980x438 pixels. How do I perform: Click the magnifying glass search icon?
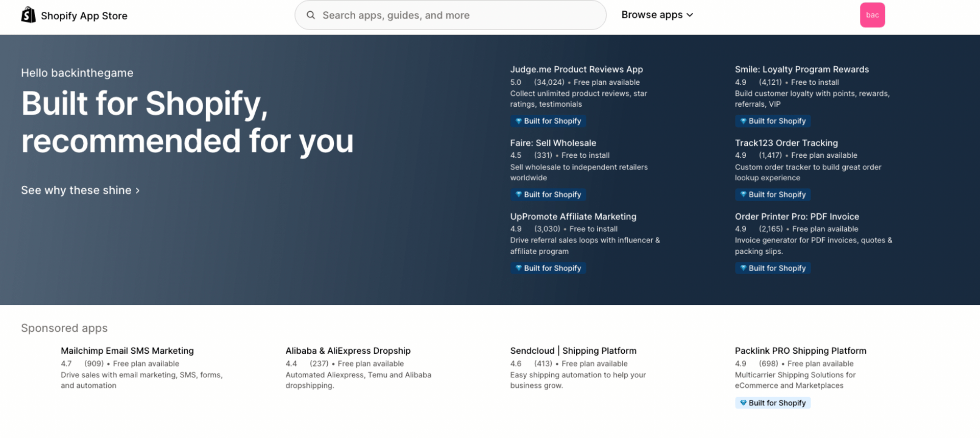pyautogui.click(x=310, y=15)
